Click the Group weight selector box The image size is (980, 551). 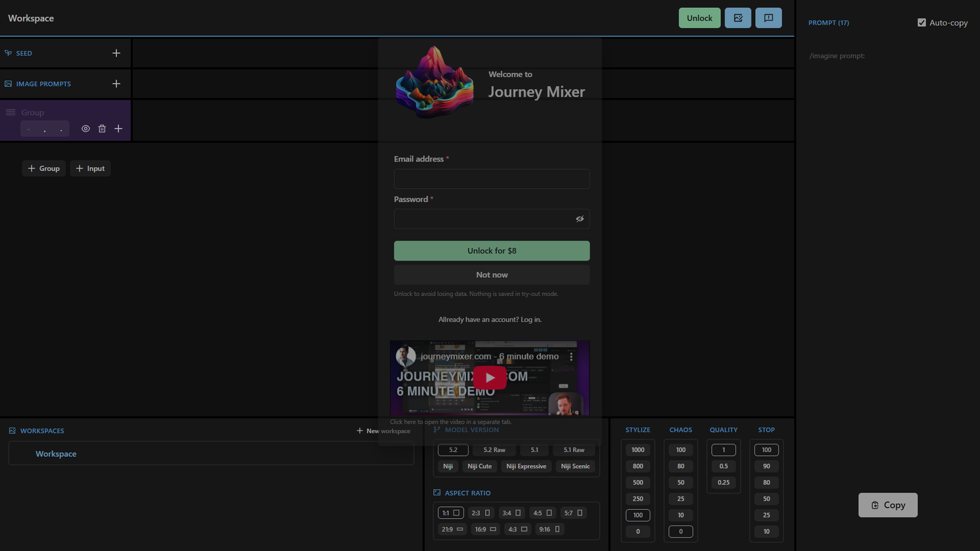click(45, 129)
